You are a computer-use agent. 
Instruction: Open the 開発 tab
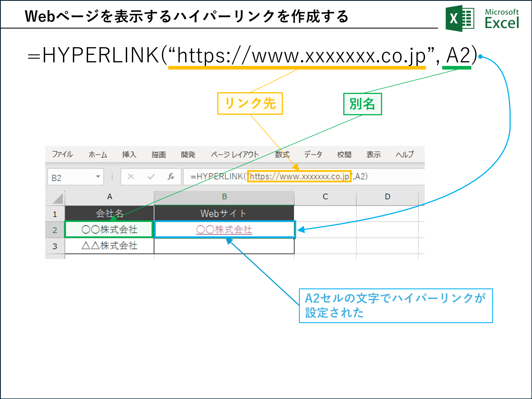point(188,154)
